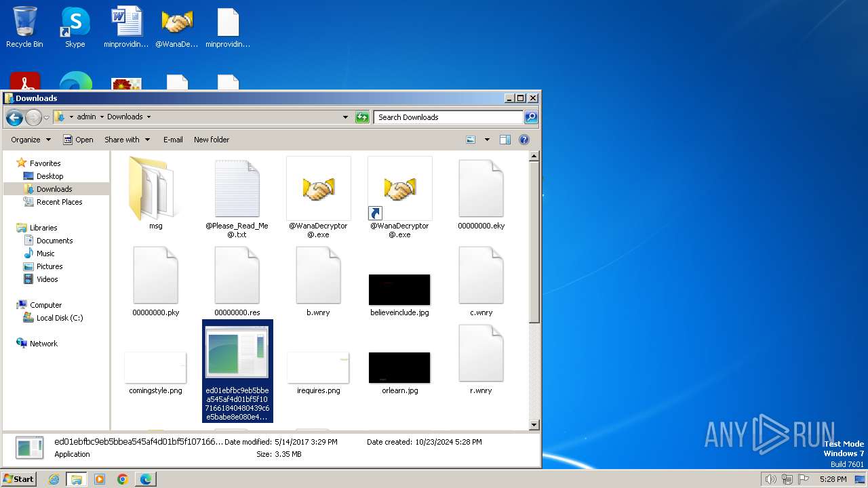Viewport: 868px width, 488px height.
Task: Select the orlearn.jpg image
Action: [x=399, y=373]
